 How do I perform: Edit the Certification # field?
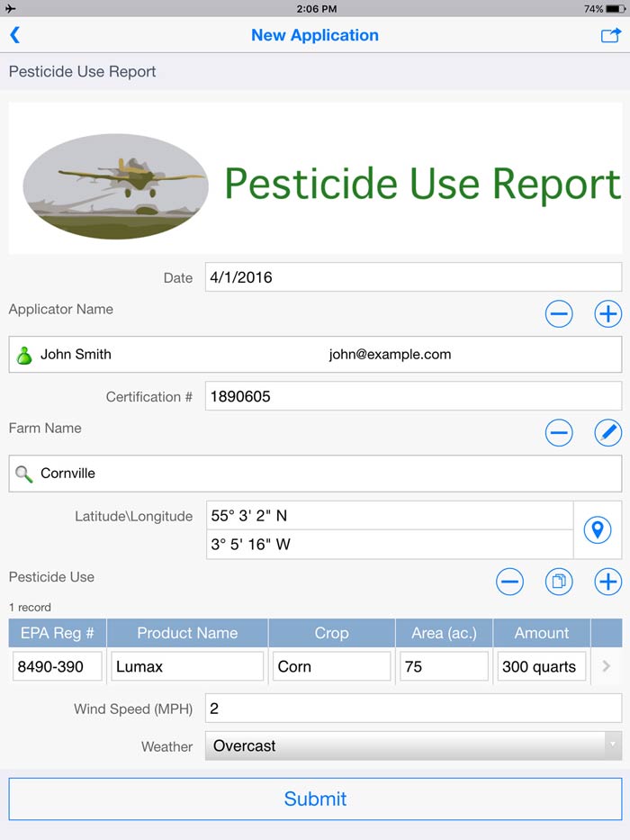click(x=413, y=396)
